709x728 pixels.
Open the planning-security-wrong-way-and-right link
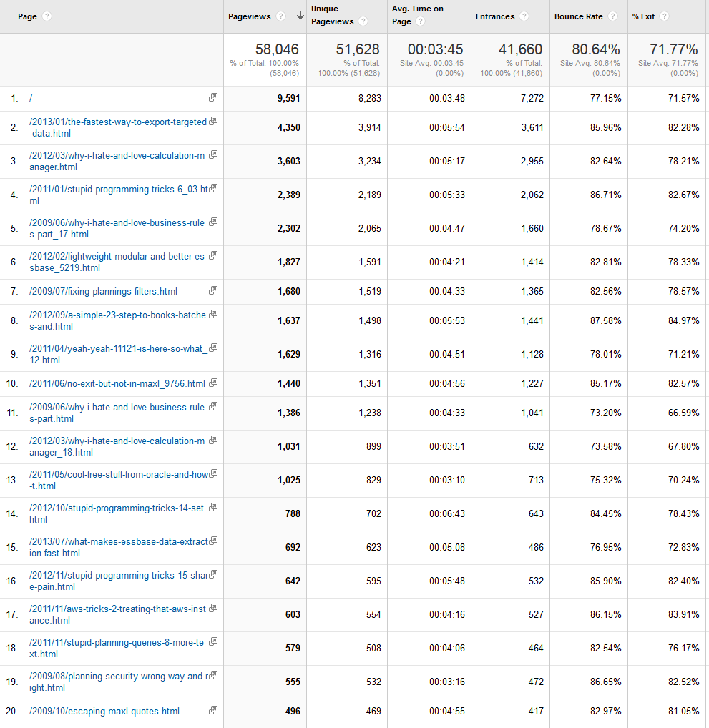tap(119, 682)
